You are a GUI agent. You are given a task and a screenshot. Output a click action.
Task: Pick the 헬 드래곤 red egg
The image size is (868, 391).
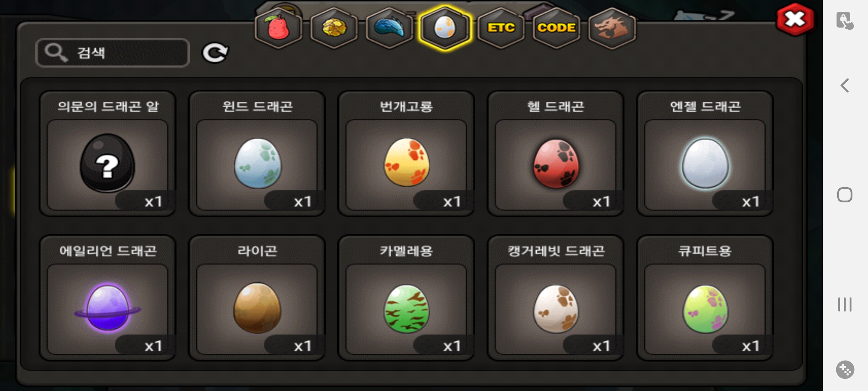(556, 154)
